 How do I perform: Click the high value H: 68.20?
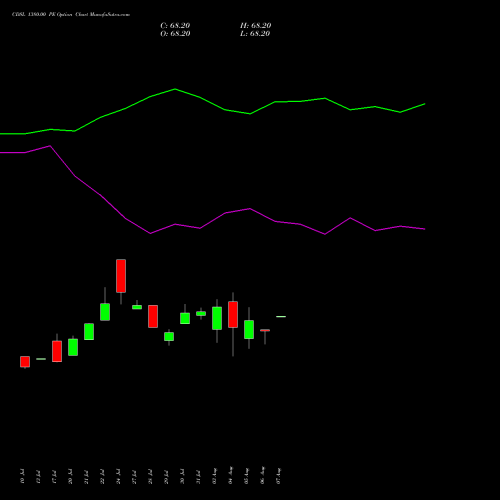pyautogui.click(x=256, y=26)
